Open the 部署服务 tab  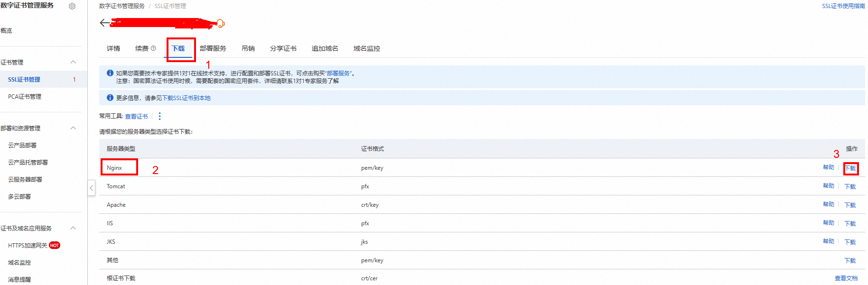pyautogui.click(x=213, y=48)
